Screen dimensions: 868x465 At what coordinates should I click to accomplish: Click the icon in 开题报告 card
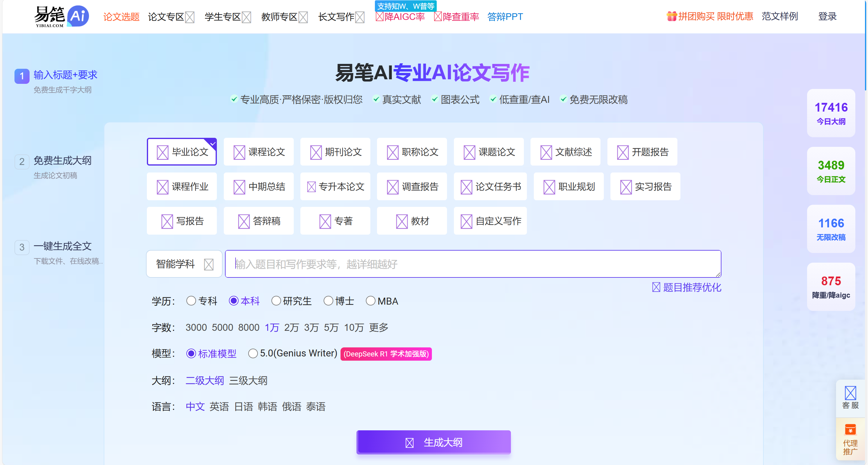(623, 152)
